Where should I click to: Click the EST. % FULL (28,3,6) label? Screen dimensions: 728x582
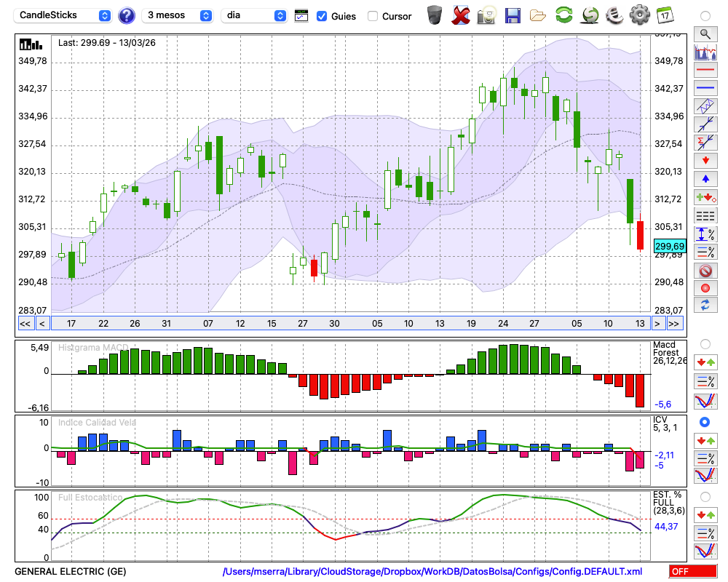click(669, 503)
